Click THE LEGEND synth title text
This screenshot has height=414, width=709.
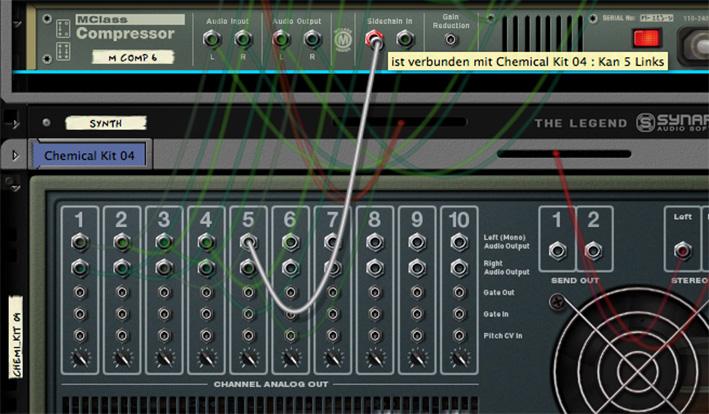581,123
